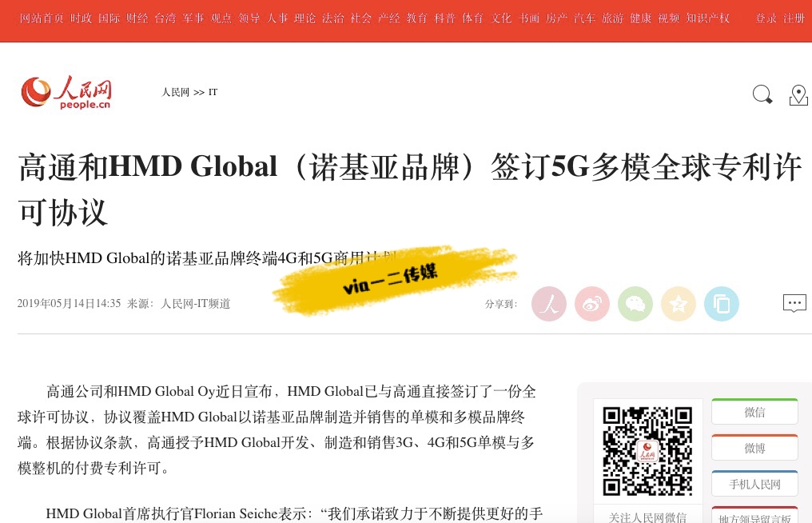Click the 分享到 label

click(x=501, y=304)
